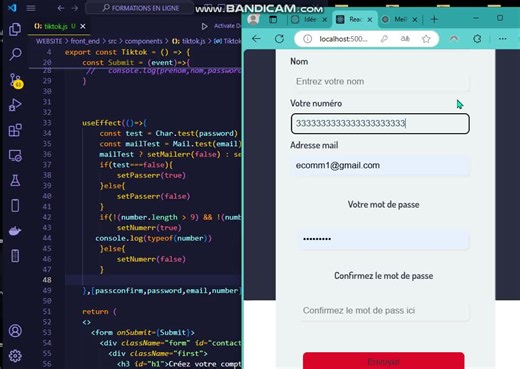520x369 pixels.
Task: Open the VS Code hamburger menu
Action: [31, 8]
